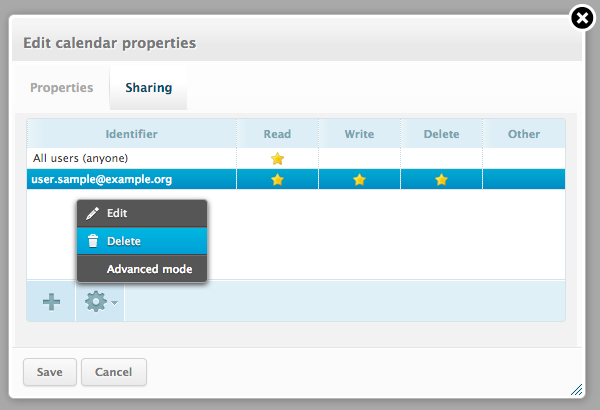Click the Identifier column header
600x410 pixels.
click(131, 134)
